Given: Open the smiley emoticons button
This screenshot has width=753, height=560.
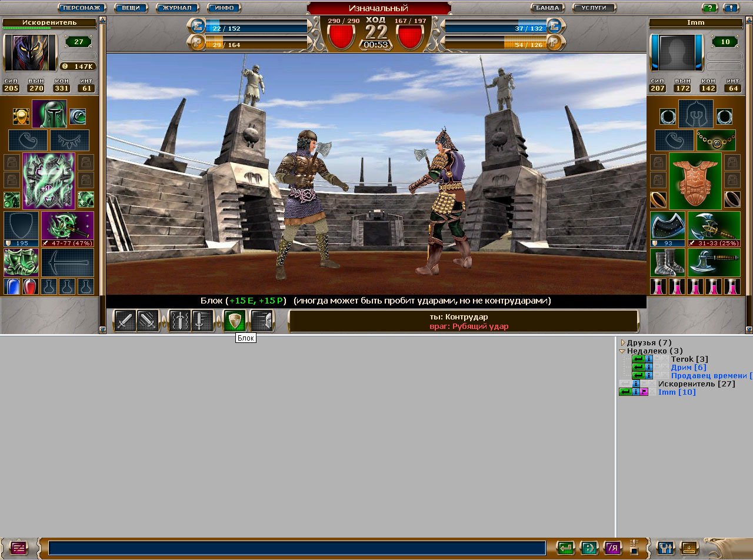Looking at the screenshot, I should [589, 548].
